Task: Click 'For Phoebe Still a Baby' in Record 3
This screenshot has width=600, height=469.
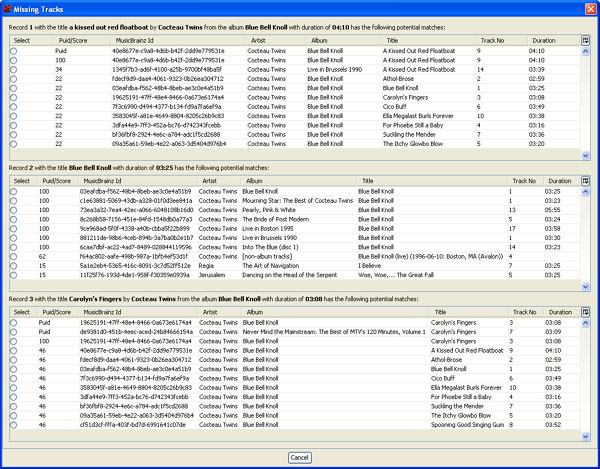Action: pos(461,397)
